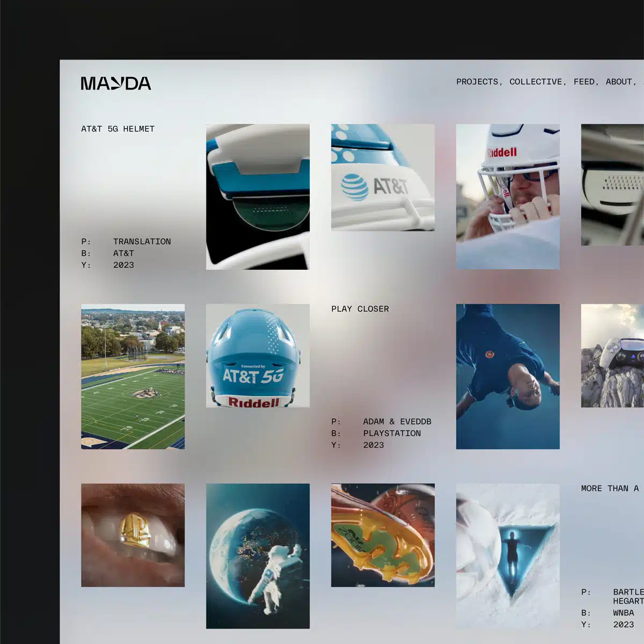Open the COLLECTIVE menu item
The height and width of the screenshot is (644, 644).
point(535,82)
